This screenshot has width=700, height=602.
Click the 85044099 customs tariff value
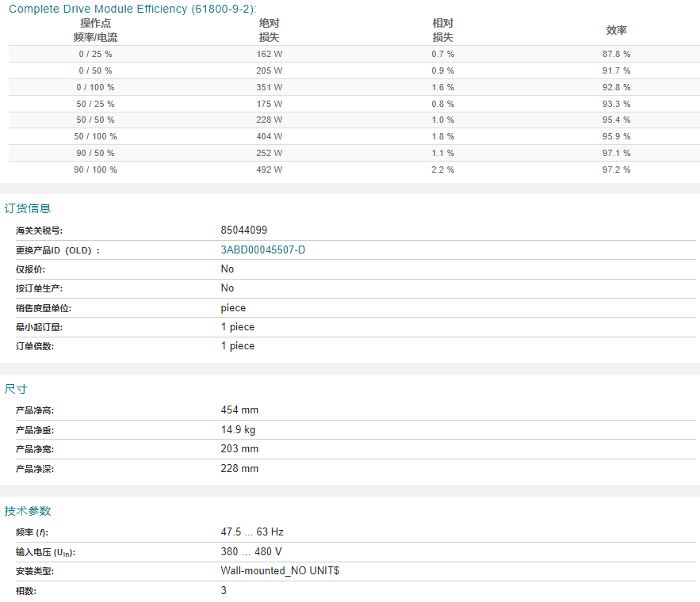click(243, 230)
